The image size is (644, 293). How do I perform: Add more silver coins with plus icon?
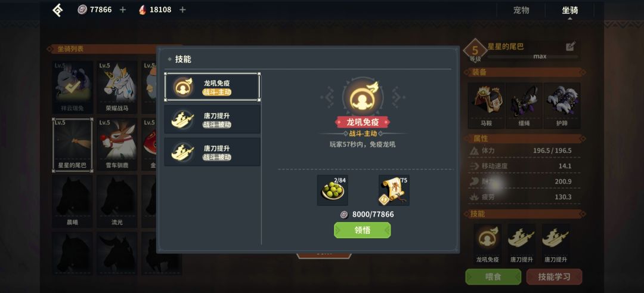(122, 10)
